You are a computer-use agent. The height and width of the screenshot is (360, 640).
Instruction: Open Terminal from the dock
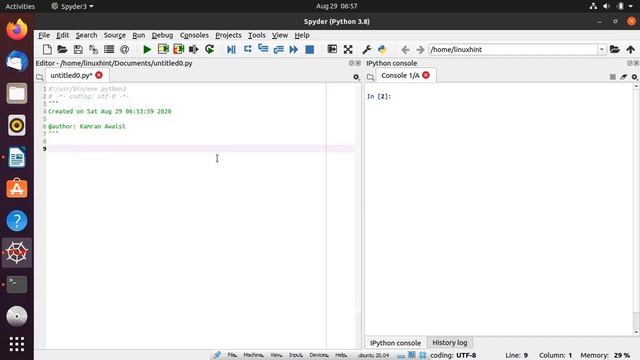pos(17,284)
